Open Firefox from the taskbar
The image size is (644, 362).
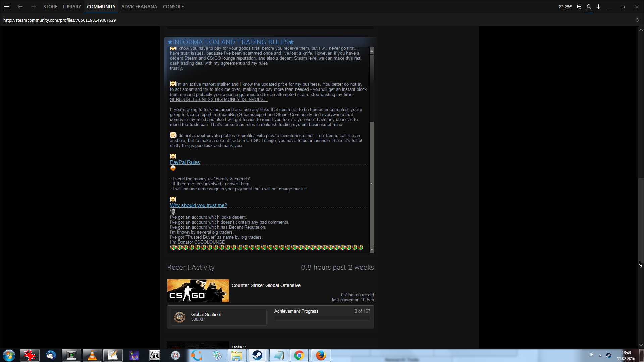(x=321, y=355)
